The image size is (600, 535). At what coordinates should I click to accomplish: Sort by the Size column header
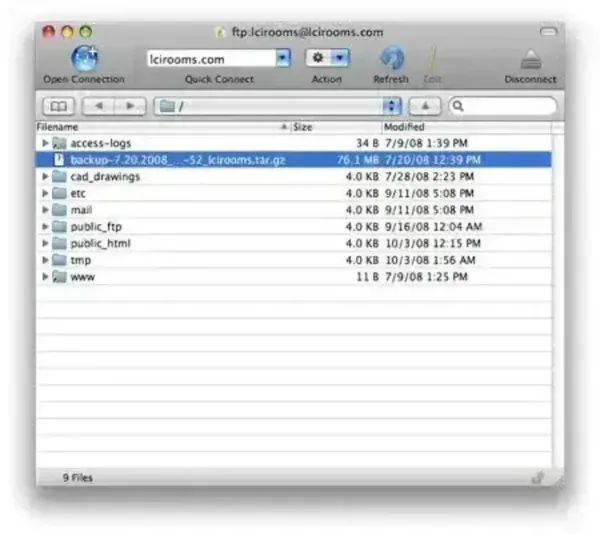[336, 127]
